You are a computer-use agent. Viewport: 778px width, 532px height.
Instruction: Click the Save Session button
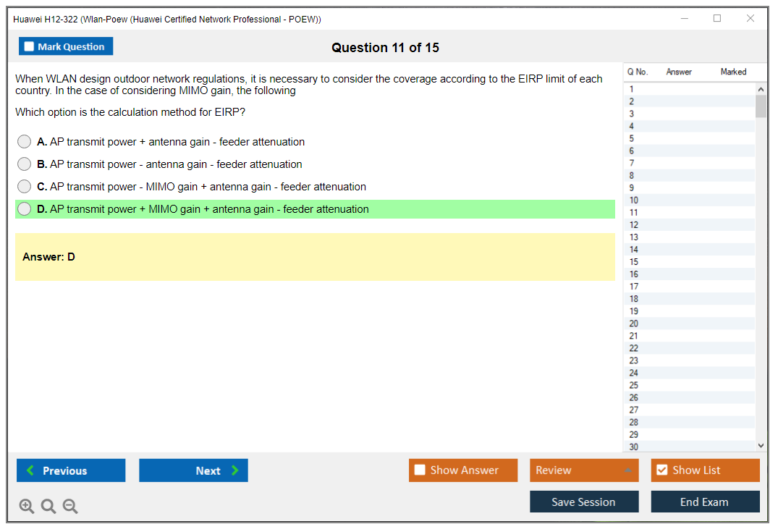coord(584,502)
